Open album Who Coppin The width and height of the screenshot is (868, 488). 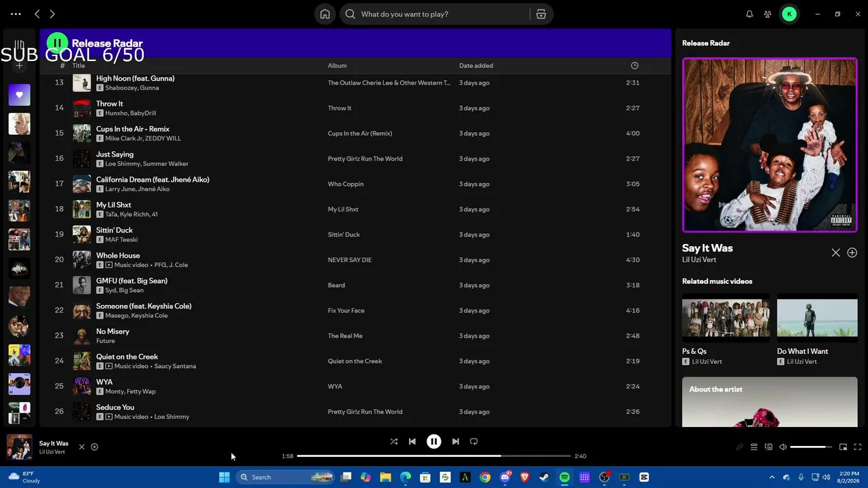click(346, 184)
